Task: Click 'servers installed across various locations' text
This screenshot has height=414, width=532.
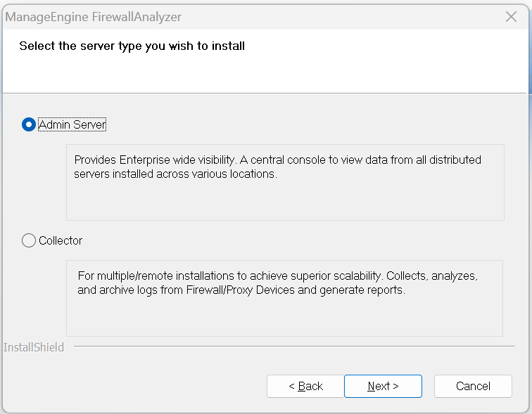Action: click(x=176, y=174)
